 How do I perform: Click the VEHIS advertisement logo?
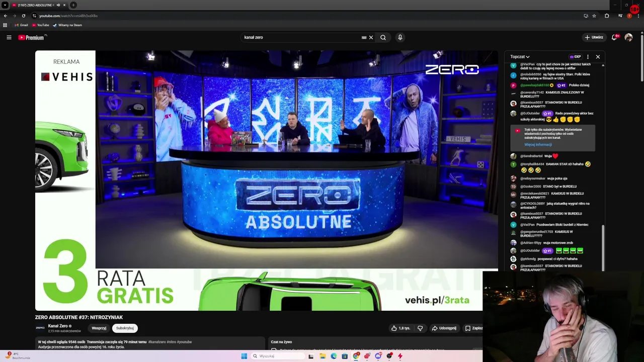pos(67,77)
